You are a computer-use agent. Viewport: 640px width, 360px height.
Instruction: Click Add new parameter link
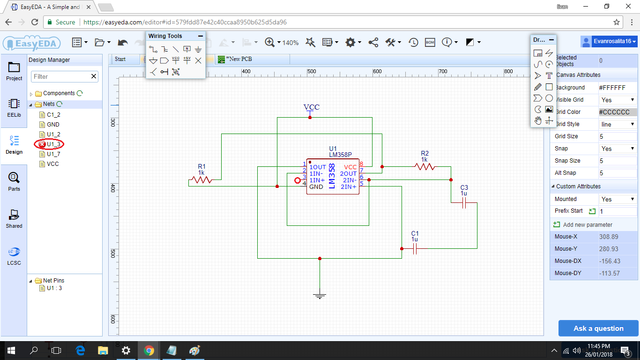point(587,225)
